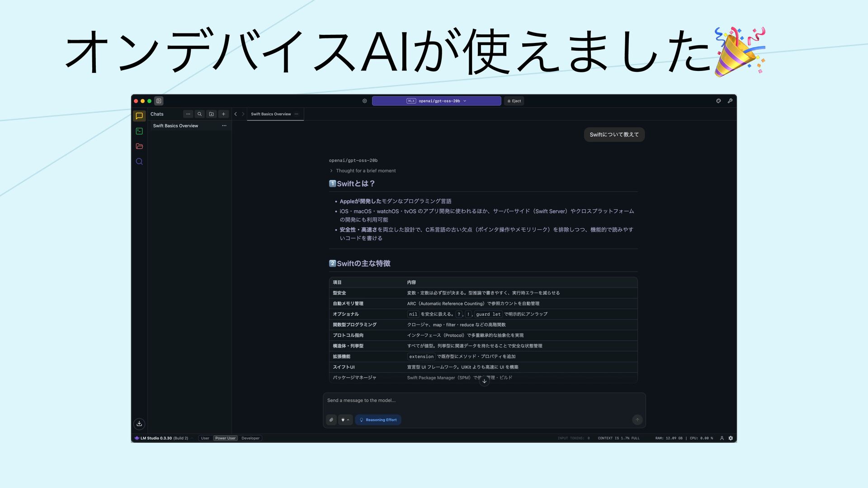
Task: Open the integrations plug dropdown
Action: click(x=345, y=420)
